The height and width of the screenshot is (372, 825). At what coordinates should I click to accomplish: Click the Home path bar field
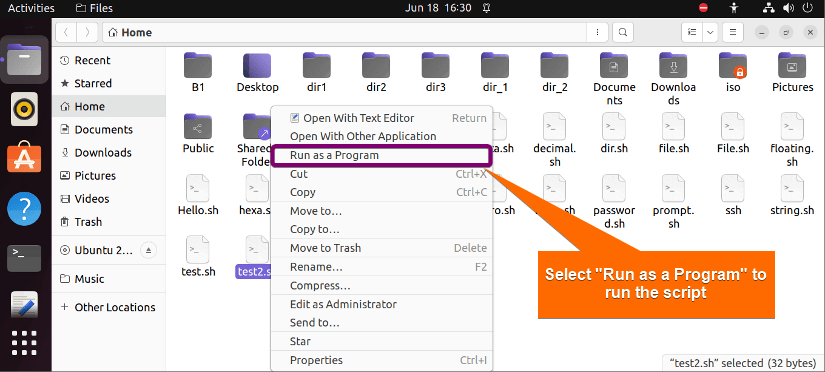click(345, 32)
